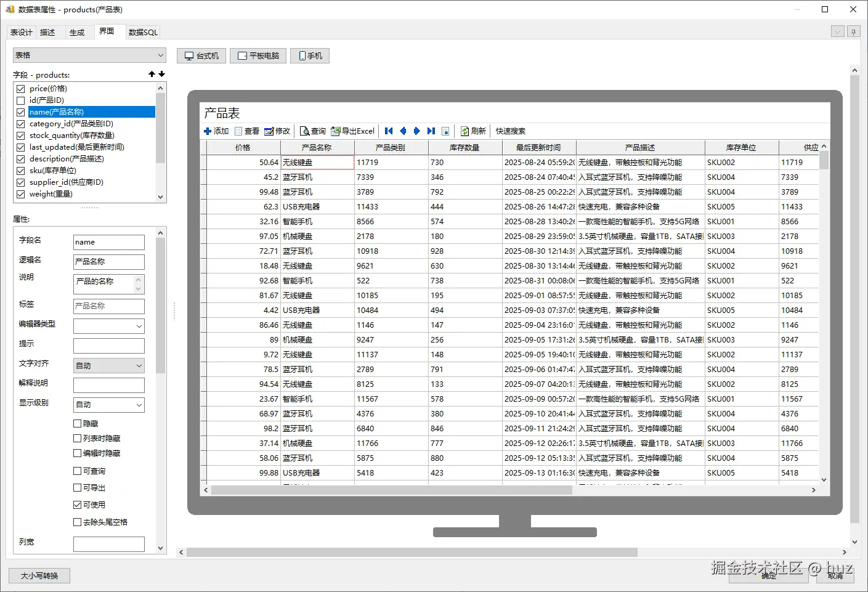868x592 pixels.
Task: Click the 字段名 input containing name
Action: (108, 242)
